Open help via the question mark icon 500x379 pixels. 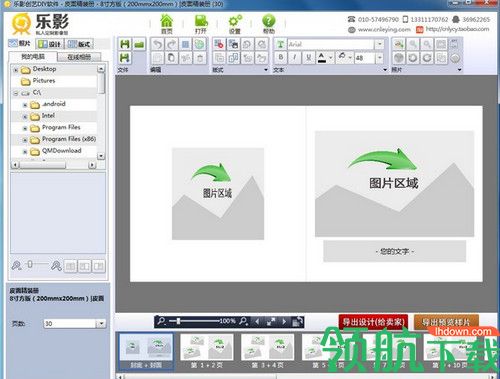point(269,24)
